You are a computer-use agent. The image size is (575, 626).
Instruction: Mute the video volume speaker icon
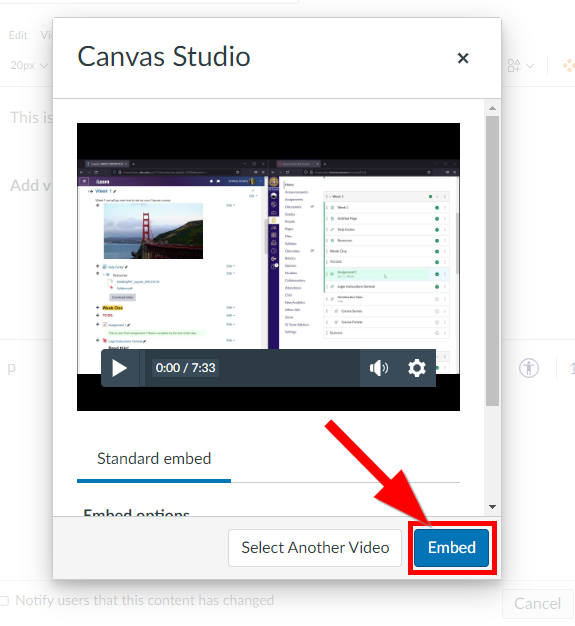click(379, 368)
